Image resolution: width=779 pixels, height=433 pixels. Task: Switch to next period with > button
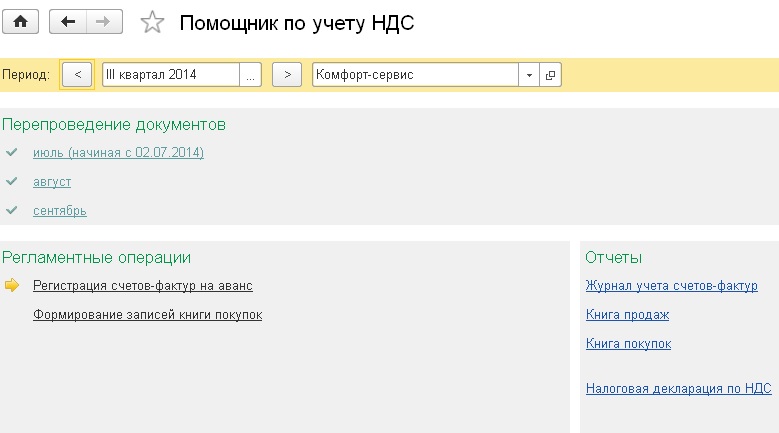click(287, 74)
